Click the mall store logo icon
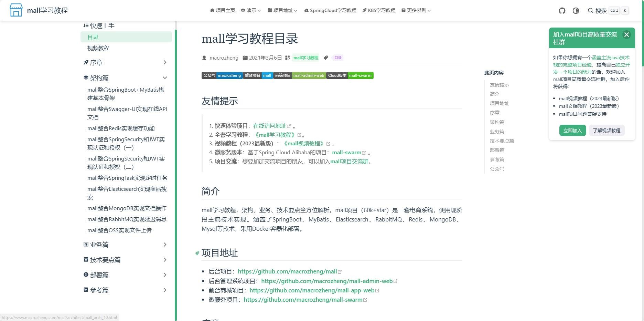The width and height of the screenshot is (644, 321). 16,10
